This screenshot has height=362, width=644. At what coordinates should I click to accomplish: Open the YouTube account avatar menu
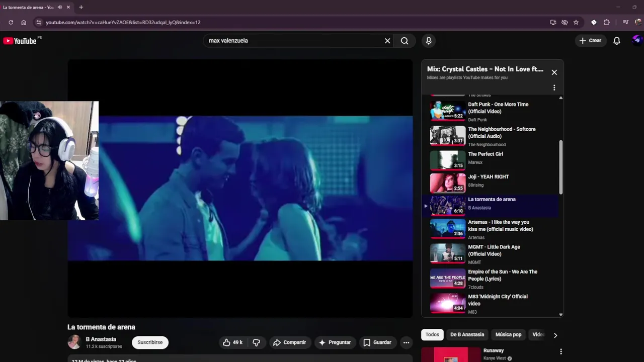(637, 40)
